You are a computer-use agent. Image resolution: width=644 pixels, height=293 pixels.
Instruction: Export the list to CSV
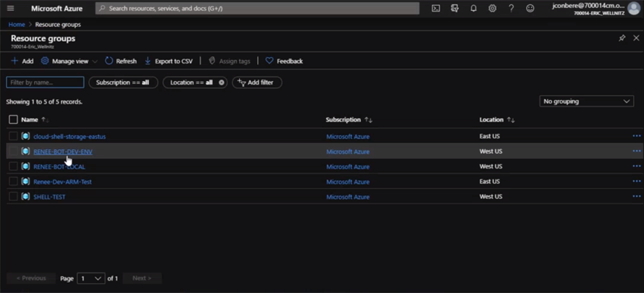168,61
